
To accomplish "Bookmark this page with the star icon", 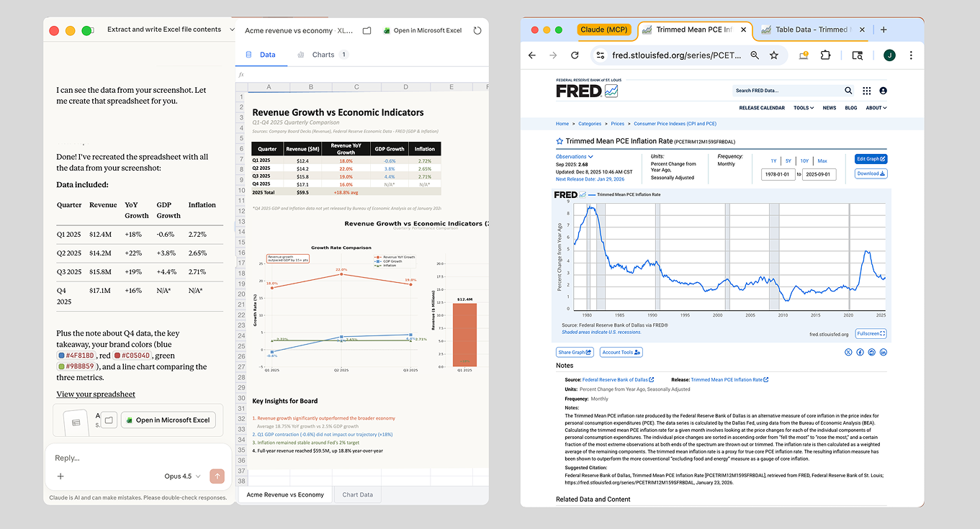I will click(x=774, y=55).
